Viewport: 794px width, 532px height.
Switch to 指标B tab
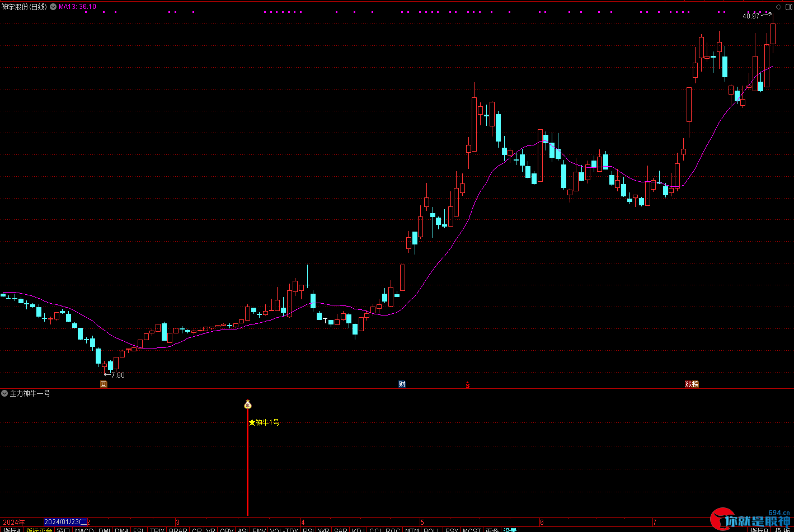tap(759, 529)
